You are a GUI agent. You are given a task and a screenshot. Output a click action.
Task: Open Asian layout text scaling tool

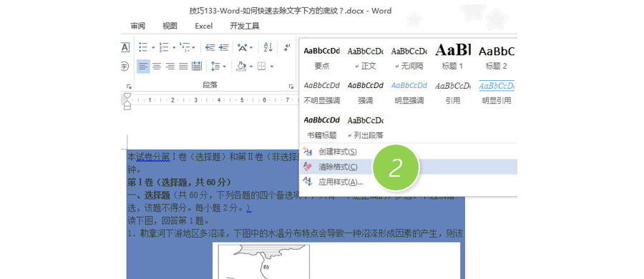pyautogui.click(x=243, y=47)
